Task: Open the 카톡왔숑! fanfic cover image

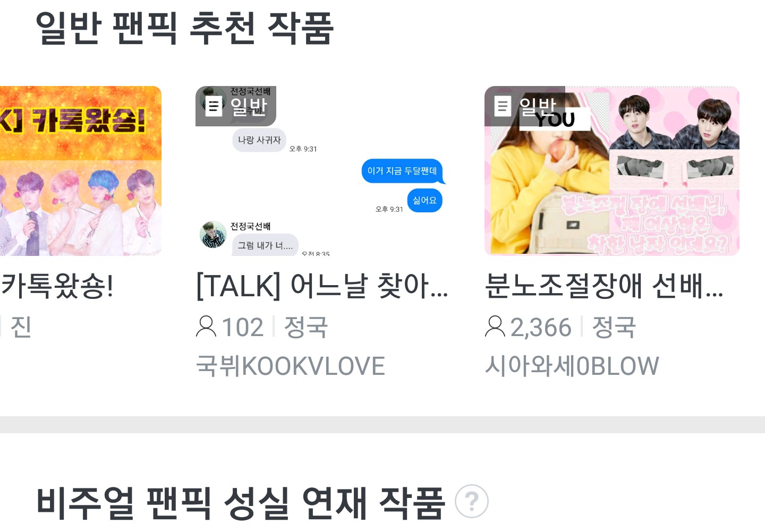Action: click(x=81, y=171)
